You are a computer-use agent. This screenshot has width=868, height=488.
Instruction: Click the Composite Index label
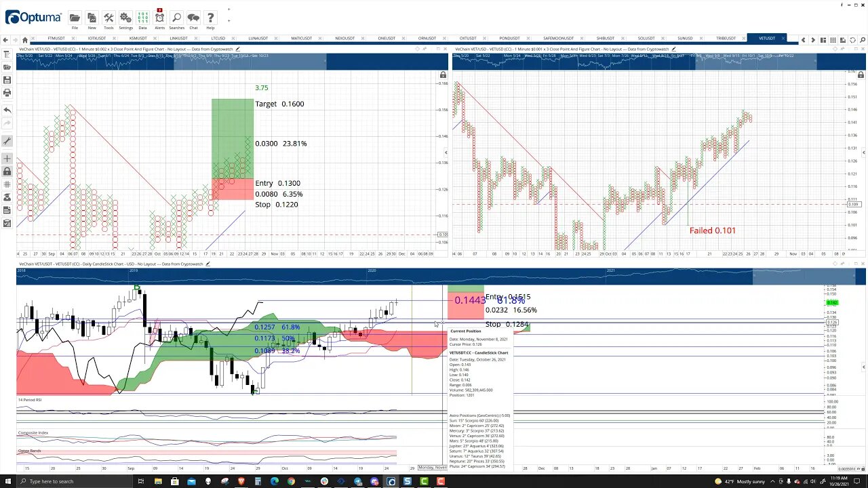tap(33, 432)
